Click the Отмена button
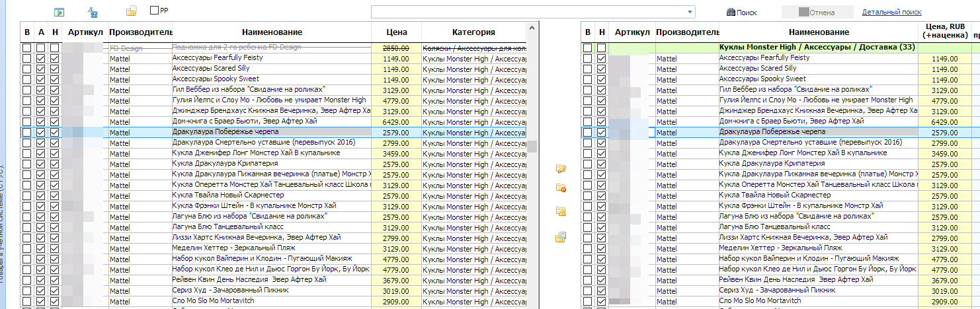The image size is (980, 309). pyautogui.click(x=817, y=12)
